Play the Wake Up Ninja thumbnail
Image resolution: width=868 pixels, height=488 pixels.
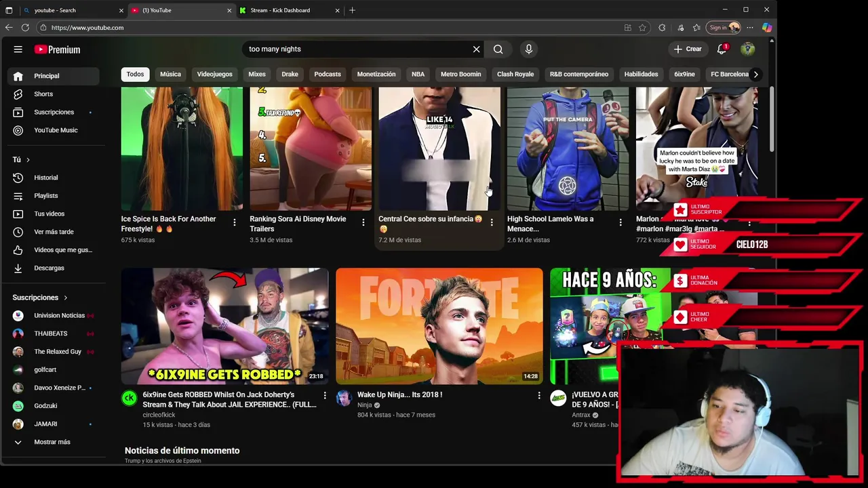click(x=439, y=326)
